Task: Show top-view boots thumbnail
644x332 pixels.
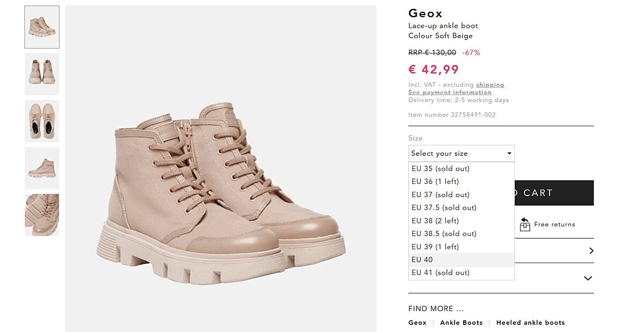Action: (42, 121)
